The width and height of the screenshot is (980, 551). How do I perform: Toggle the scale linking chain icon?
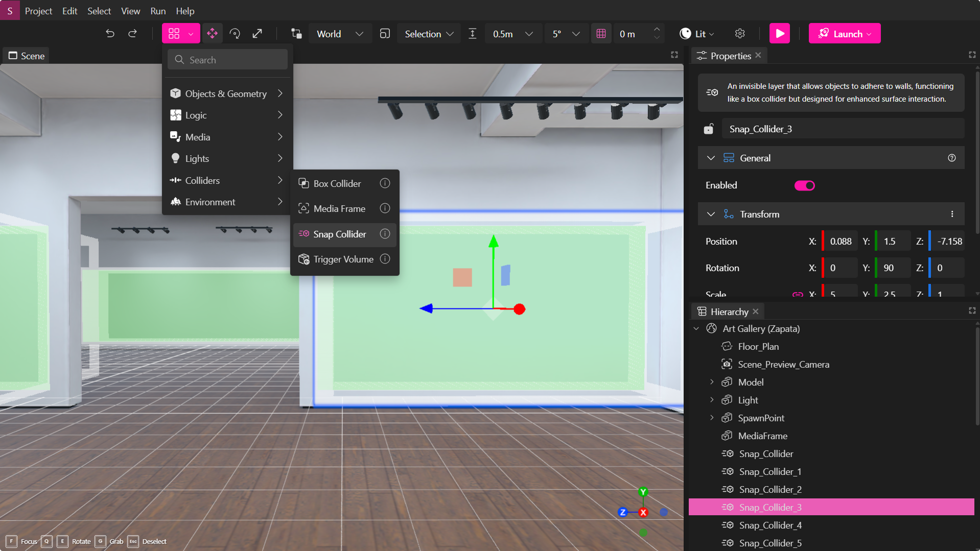(797, 294)
